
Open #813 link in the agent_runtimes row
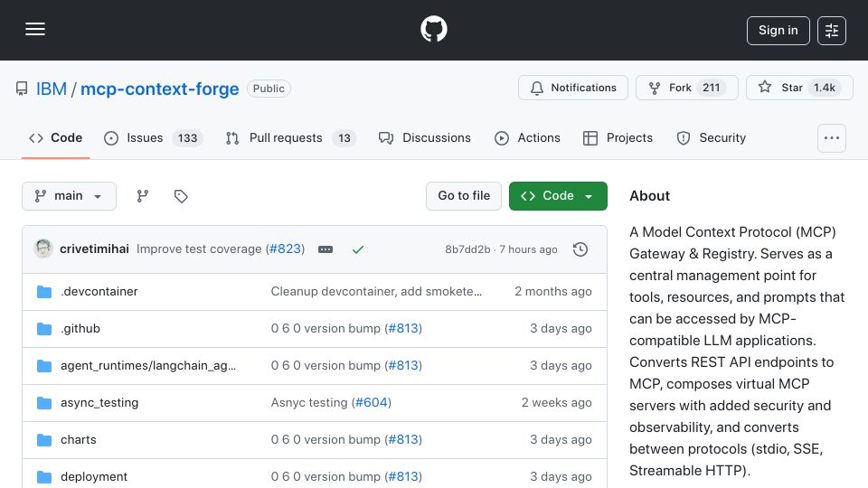403,366
